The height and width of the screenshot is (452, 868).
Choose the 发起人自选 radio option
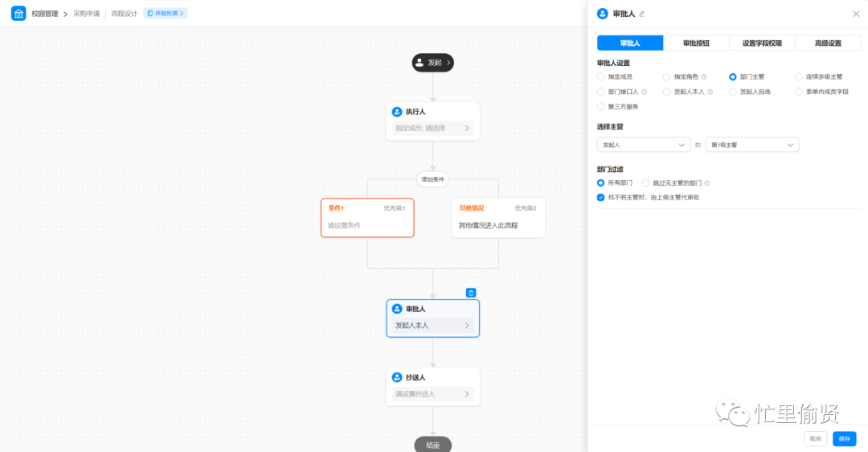732,92
